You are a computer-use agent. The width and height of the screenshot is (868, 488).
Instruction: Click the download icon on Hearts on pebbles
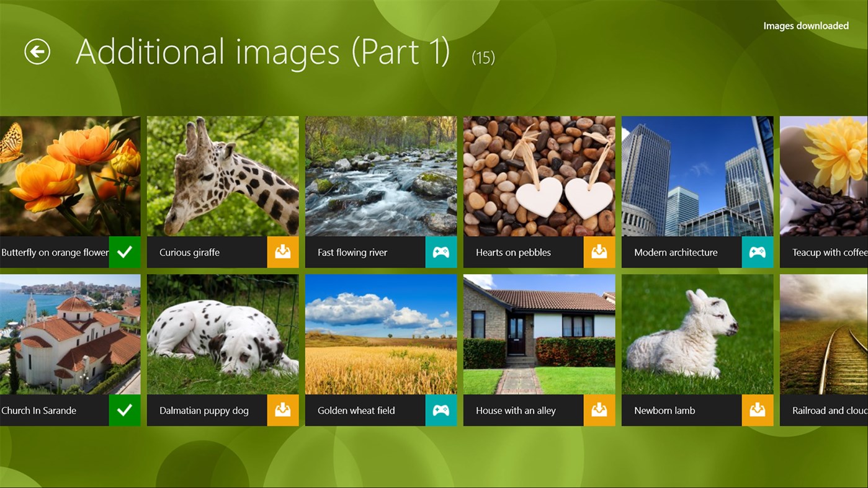599,252
